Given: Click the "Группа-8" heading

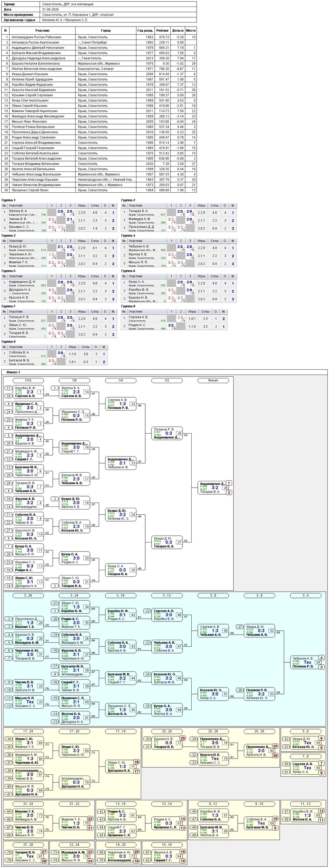Looking at the screenshot, I should point(129,306).
